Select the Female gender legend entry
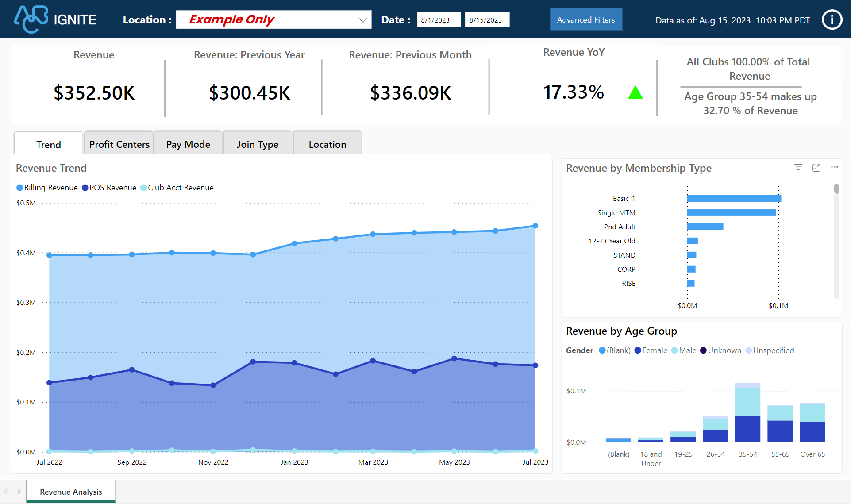This screenshot has height=504, width=851. (x=651, y=350)
